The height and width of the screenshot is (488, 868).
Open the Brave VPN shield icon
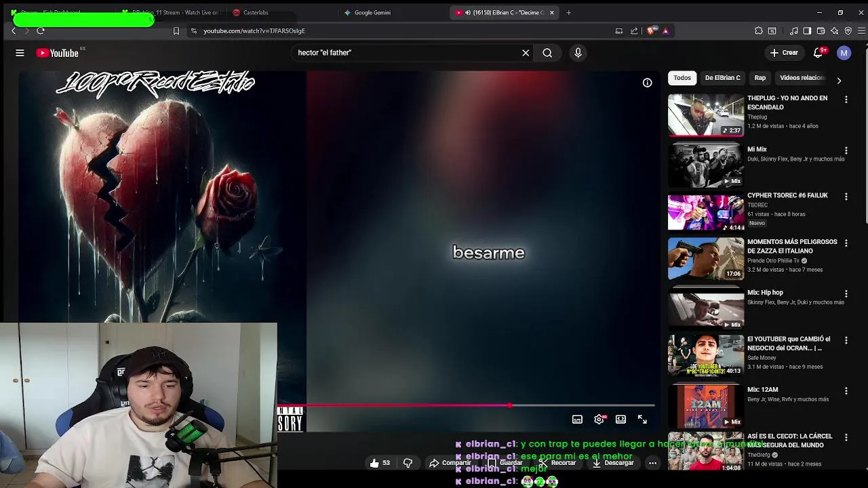coord(848,30)
